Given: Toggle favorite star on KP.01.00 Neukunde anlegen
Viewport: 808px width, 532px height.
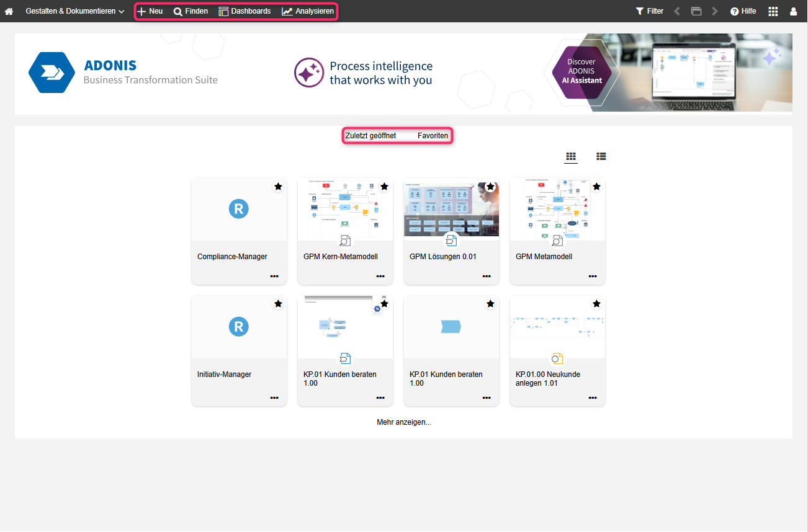Looking at the screenshot, I should (596, 304).
